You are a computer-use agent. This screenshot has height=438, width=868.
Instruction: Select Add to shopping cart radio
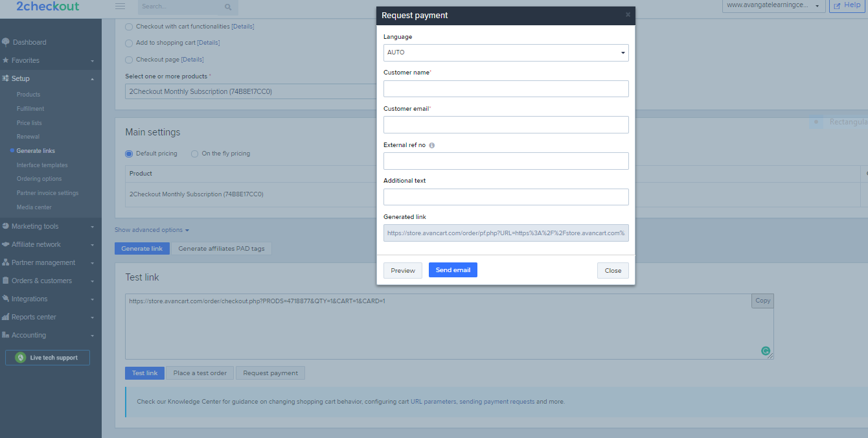pos(129,43)
